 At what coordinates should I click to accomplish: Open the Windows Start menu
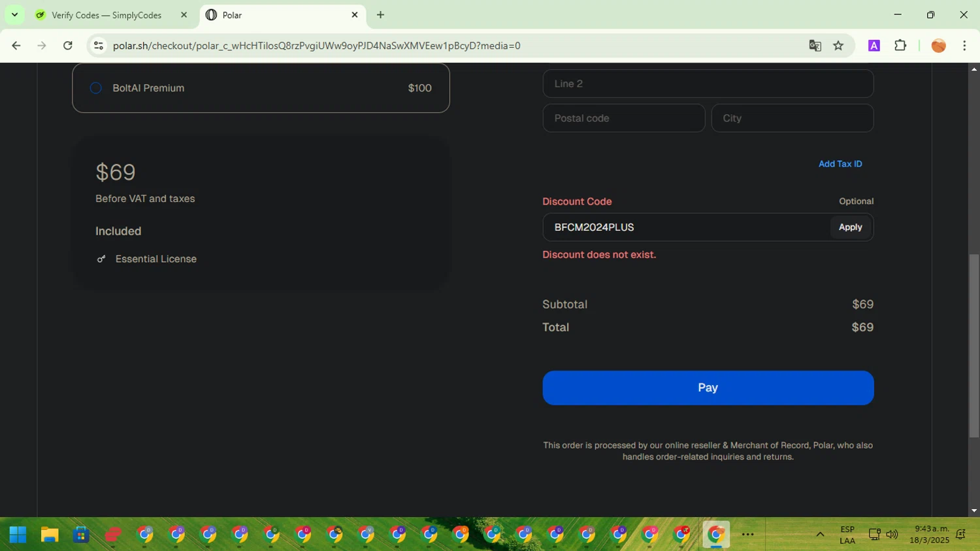[18, 535]
